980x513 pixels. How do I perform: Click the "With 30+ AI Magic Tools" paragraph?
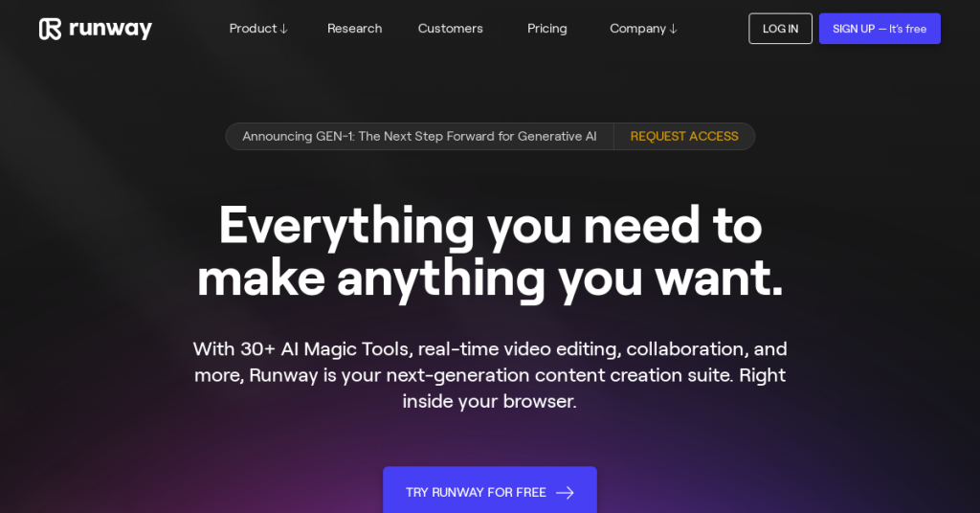(x=490, y=375)
